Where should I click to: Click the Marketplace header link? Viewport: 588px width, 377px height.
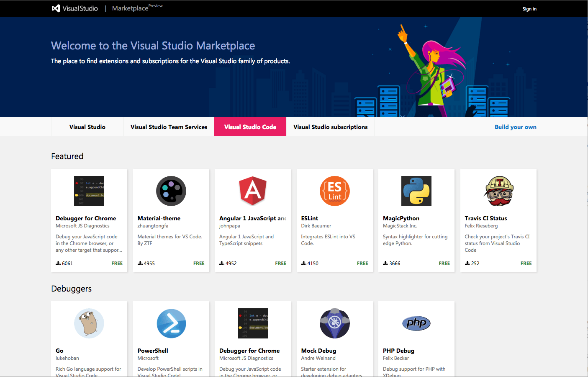click(130, 8)
